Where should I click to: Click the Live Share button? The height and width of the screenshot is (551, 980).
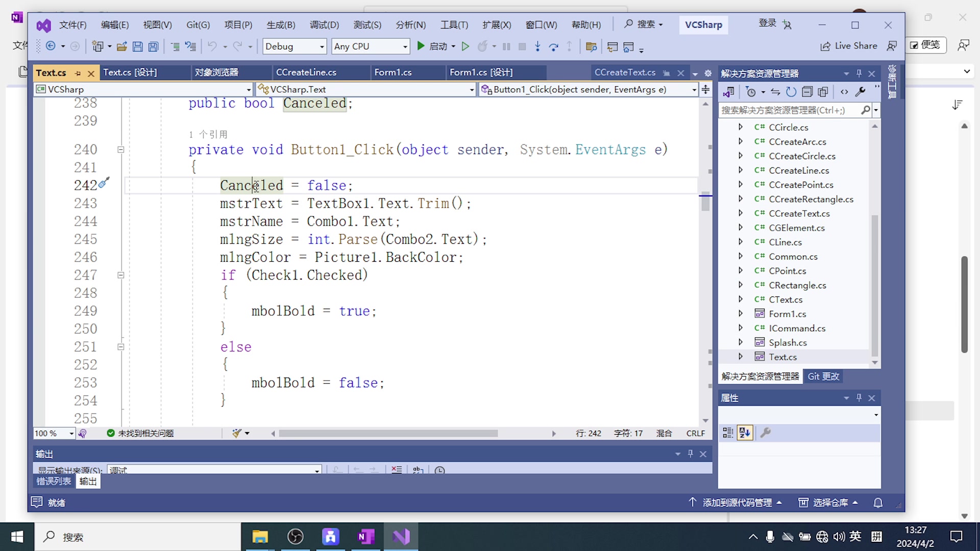(849, 45)
